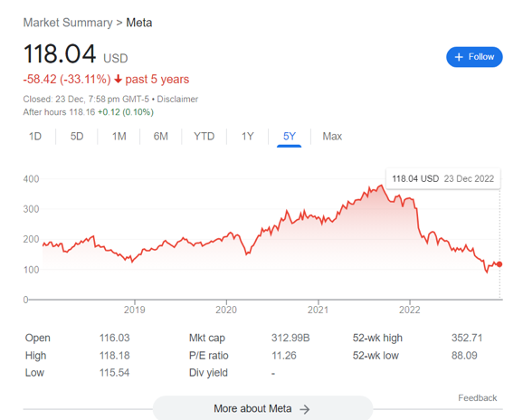Open the Max time range tab
The height and width of the screenshot is (420, 523).
coord(332,137)
